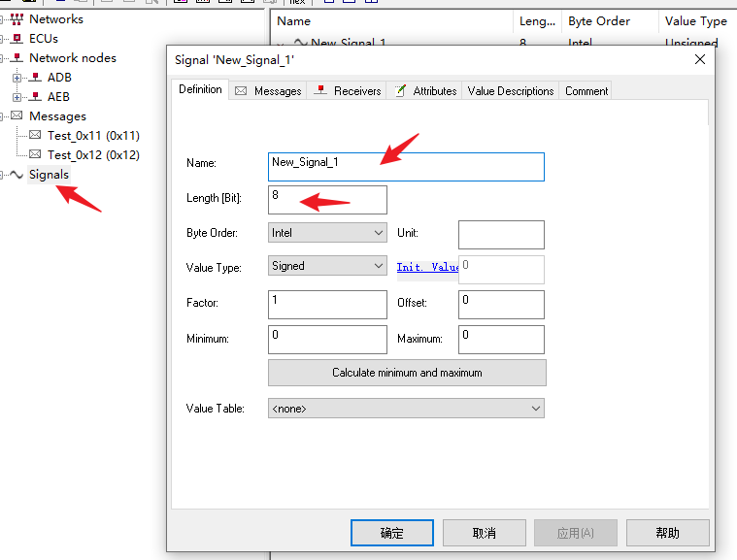
Task: Select Networks in the tree
Action: (x=56, y=19)
